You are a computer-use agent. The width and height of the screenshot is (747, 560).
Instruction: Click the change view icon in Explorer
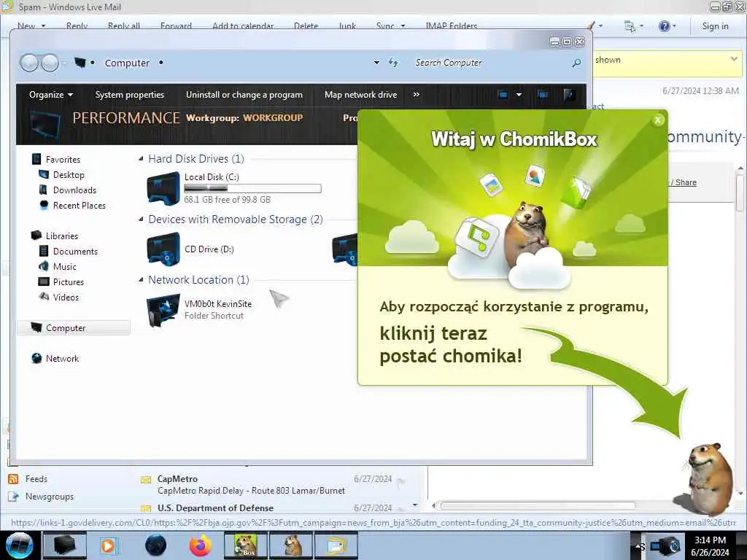pos(503,94)
